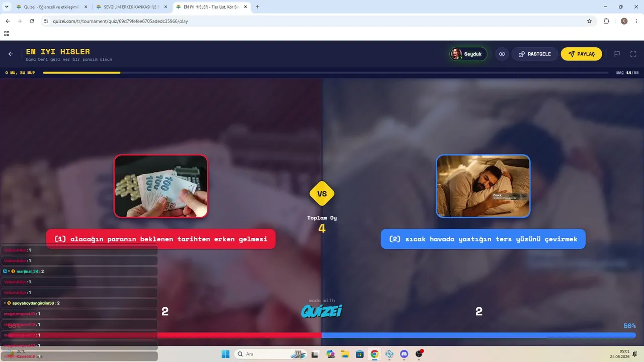Open the OBS Studio taskbar icon

click(419, 354)
